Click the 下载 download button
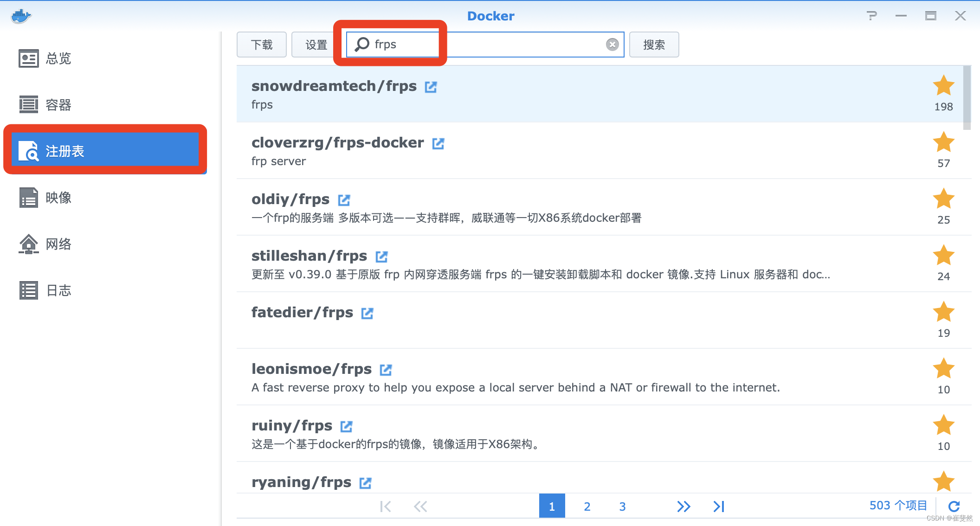980x526 pixels. pyautogui.click(x=262, y=45)
